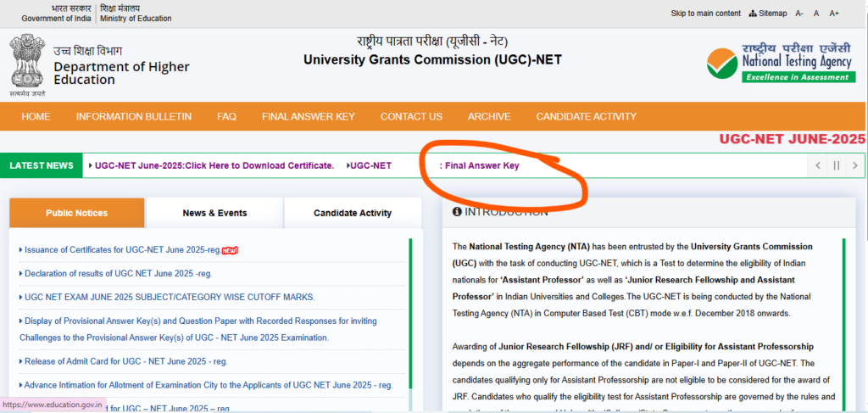Click Skip to main content link

point(705,14)
